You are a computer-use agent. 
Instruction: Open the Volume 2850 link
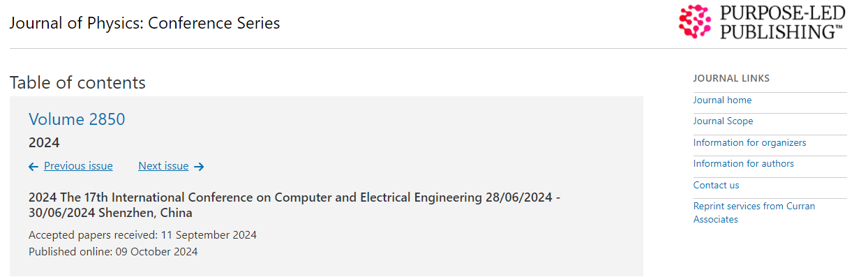click(77, 119)
